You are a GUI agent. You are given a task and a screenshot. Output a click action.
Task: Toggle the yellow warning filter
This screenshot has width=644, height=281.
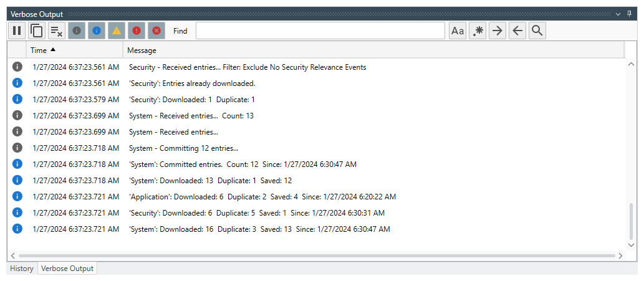[117, 31]
